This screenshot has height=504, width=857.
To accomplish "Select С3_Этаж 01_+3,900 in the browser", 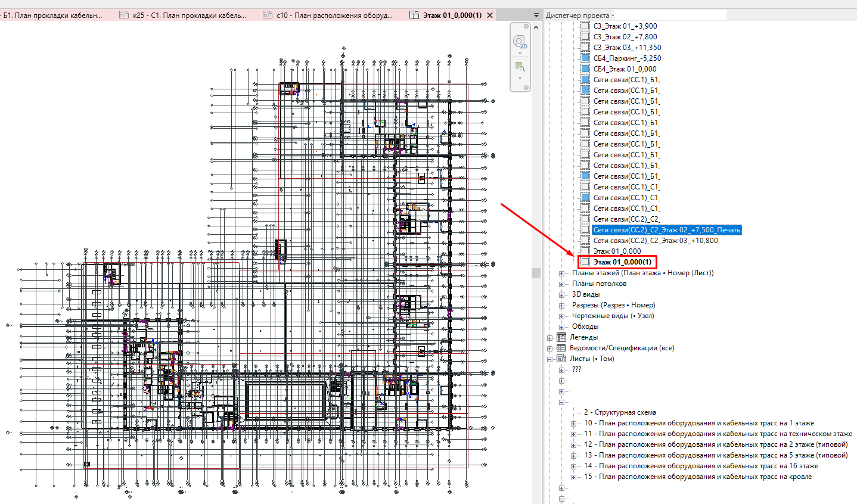I will (625, 26).
